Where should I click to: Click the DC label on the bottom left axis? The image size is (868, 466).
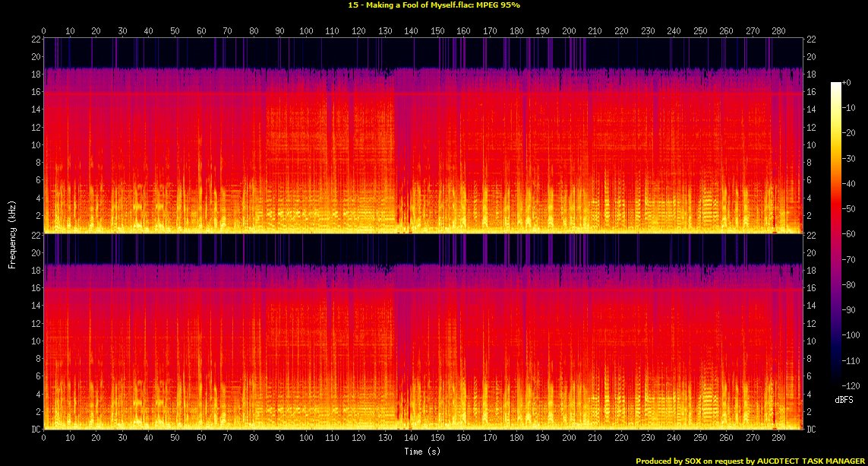tap(33, 430)
